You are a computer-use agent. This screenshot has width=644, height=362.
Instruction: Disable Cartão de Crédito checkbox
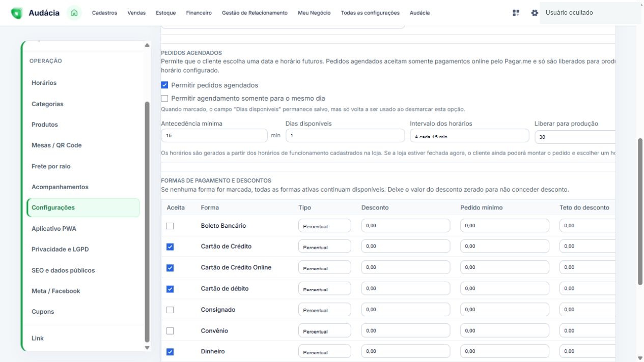[170, 247]
